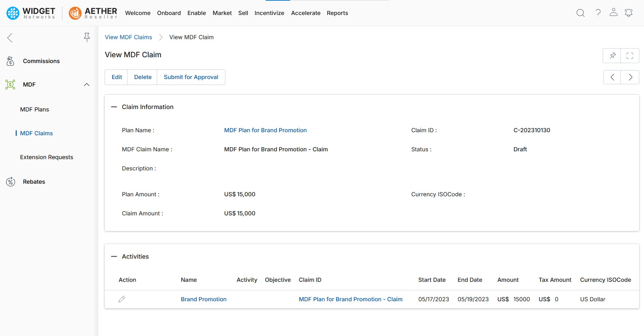Collapse the MDF sidebar menu section
644x336 pixels.
click(x=87, y=85)
